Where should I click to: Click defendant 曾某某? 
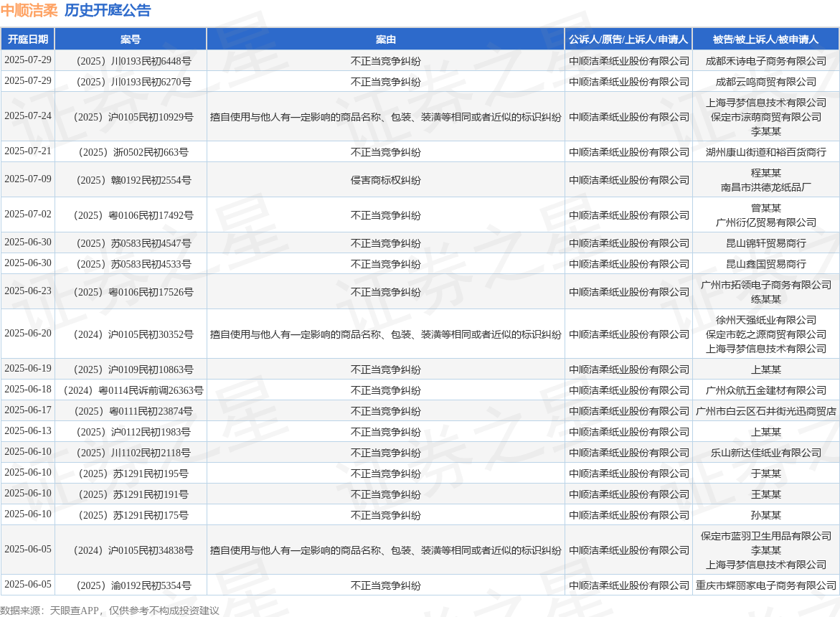click(765, 208)
